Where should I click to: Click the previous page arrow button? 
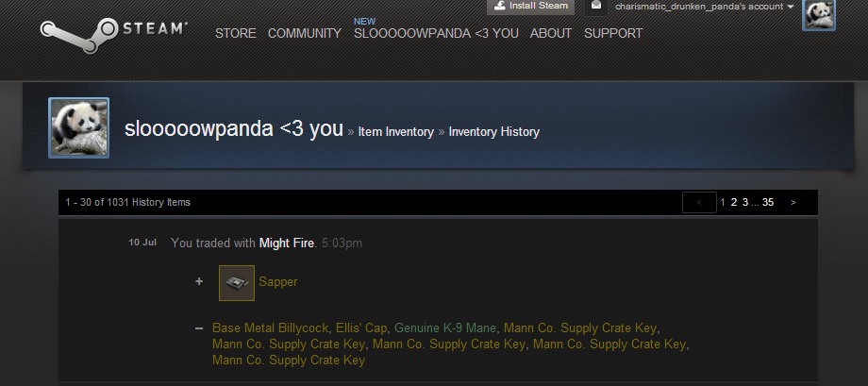(x=700, y=203)
